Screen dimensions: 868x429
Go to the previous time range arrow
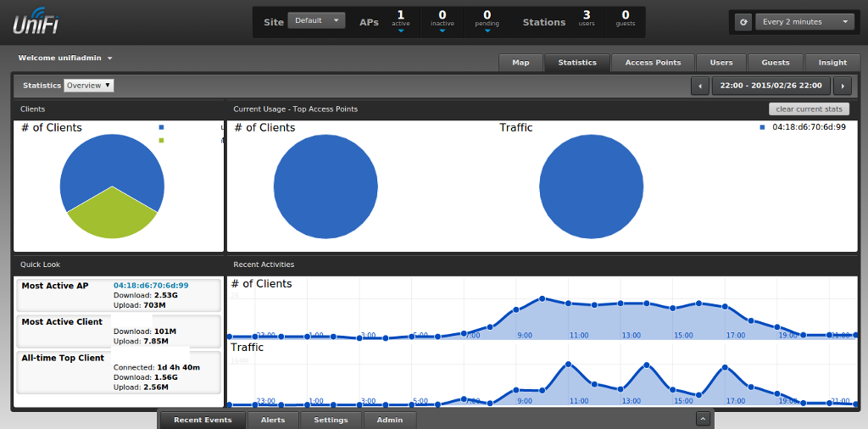tap(699, 86)
